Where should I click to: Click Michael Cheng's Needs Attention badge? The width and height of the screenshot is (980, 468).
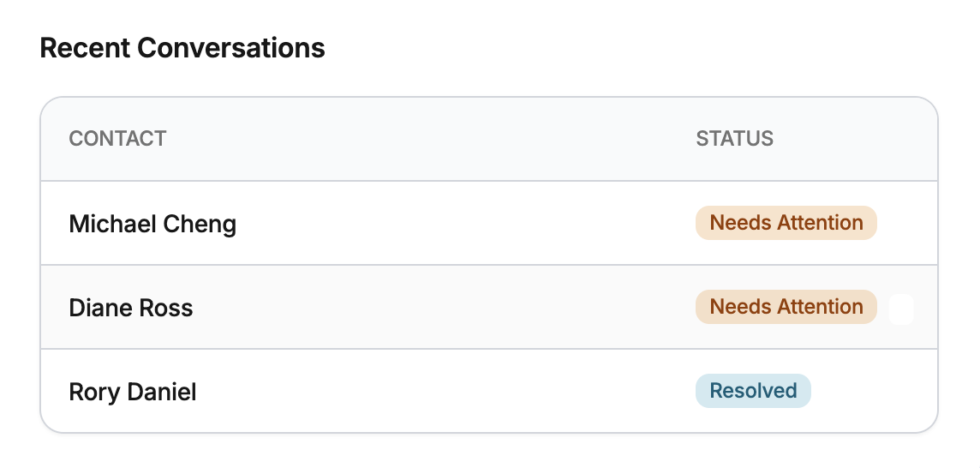786,223
